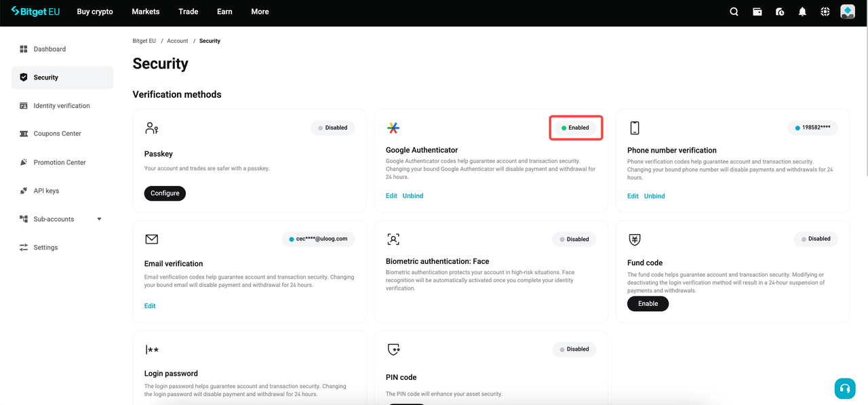
Task: Click the Sub-accounts sidebar icon
Action: click(x=24, y=219)
